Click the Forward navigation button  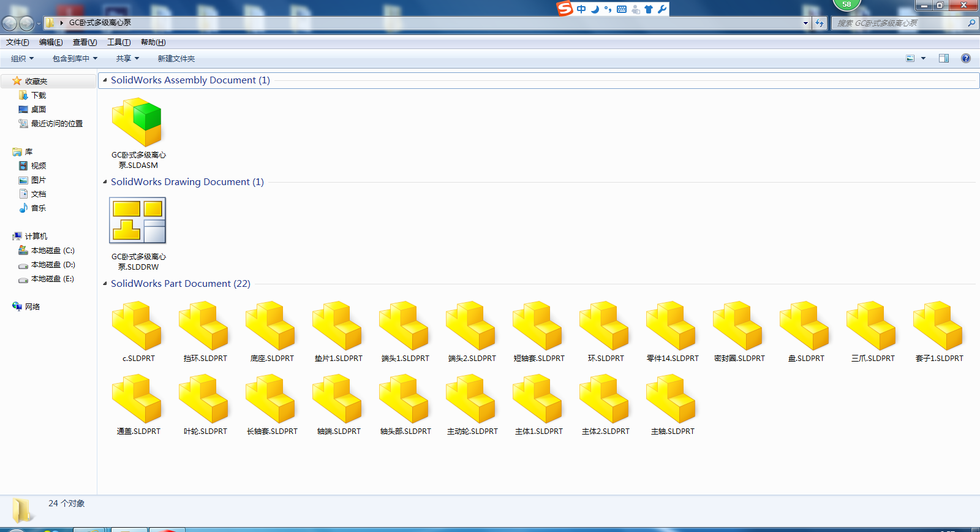(x=26, y=23)
